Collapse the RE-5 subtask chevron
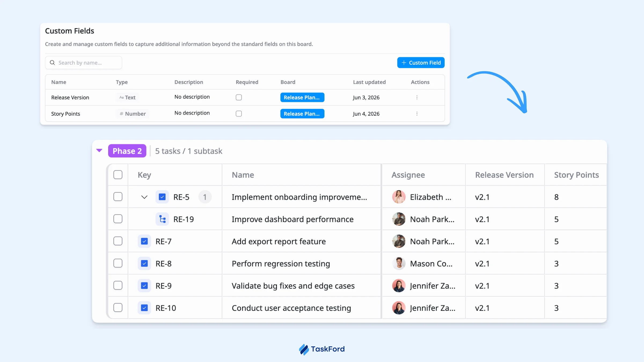Image resolution: width=644 pixels, height=362 pixels. point(144,197)
